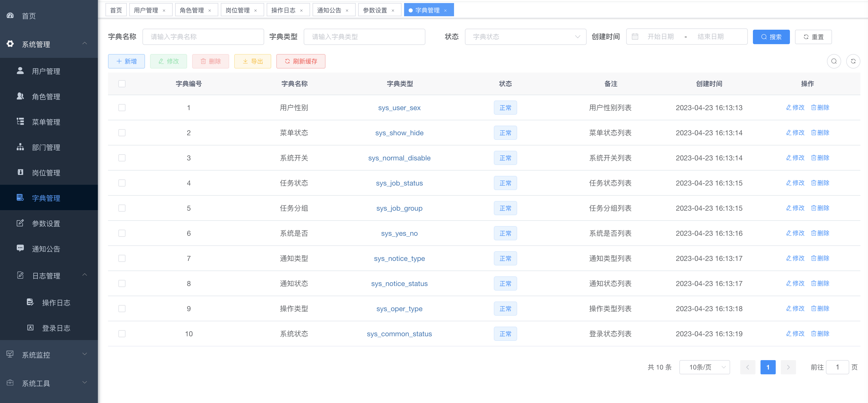Click the 系统工具 toolbox icon
This screenshot has height=403, width=868.
point(10,383)
